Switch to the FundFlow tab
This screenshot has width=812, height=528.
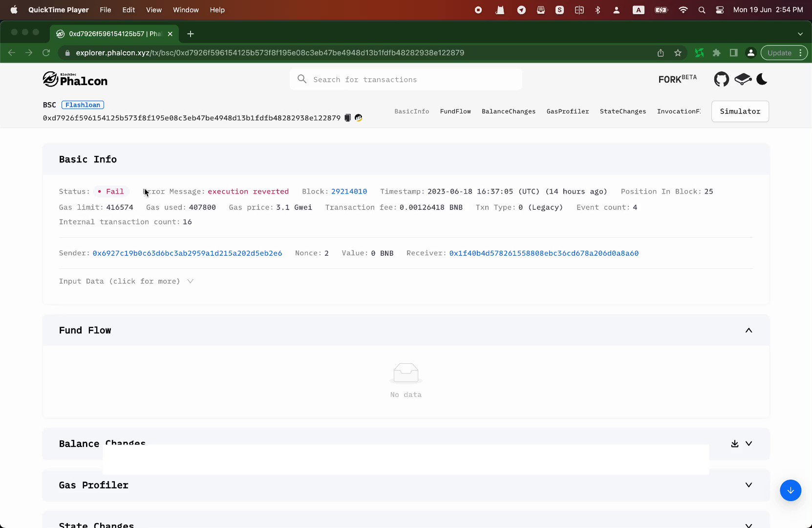455,111
